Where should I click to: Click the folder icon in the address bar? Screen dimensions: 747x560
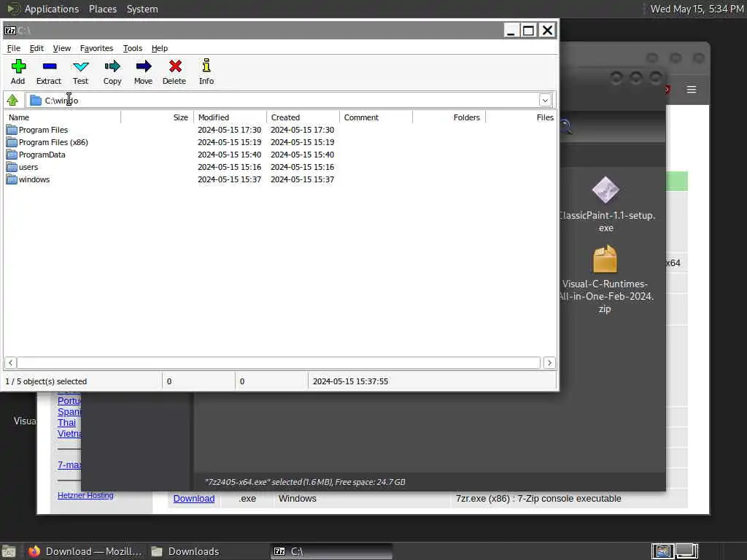36,100
